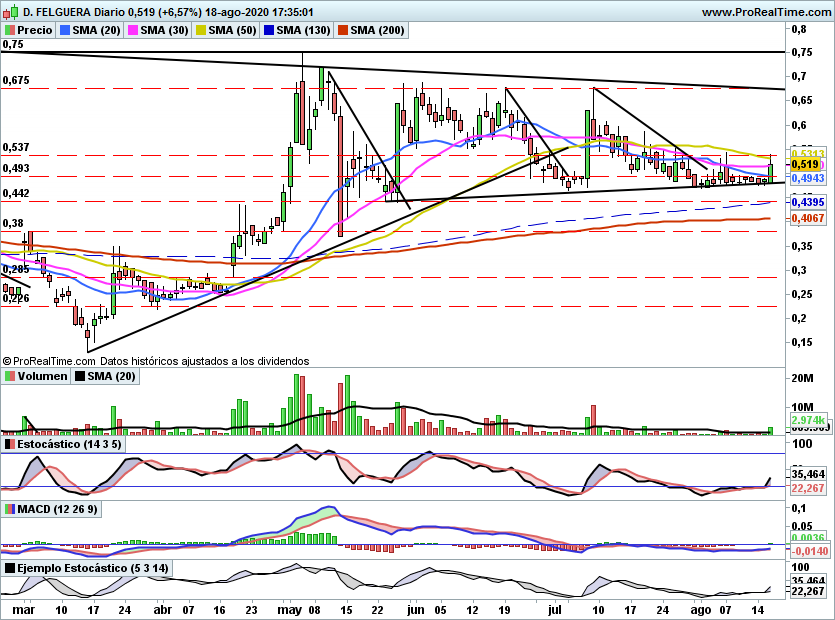
Task: Select the SMA (130) indicator legend
Action: click(297, 30)
